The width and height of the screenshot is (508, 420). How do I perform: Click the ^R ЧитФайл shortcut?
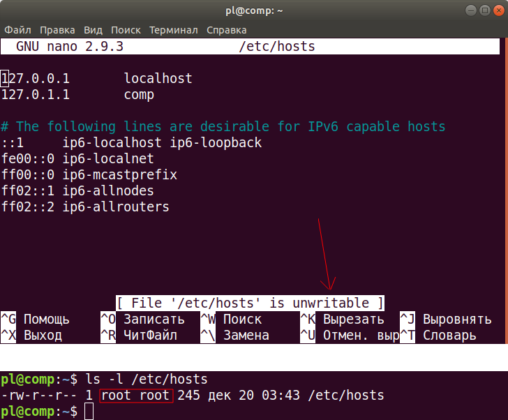140,336
